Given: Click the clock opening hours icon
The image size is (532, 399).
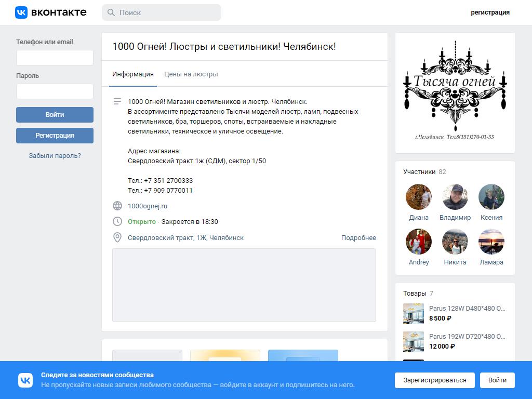Looking at the screenshot, I should [117, 221].
